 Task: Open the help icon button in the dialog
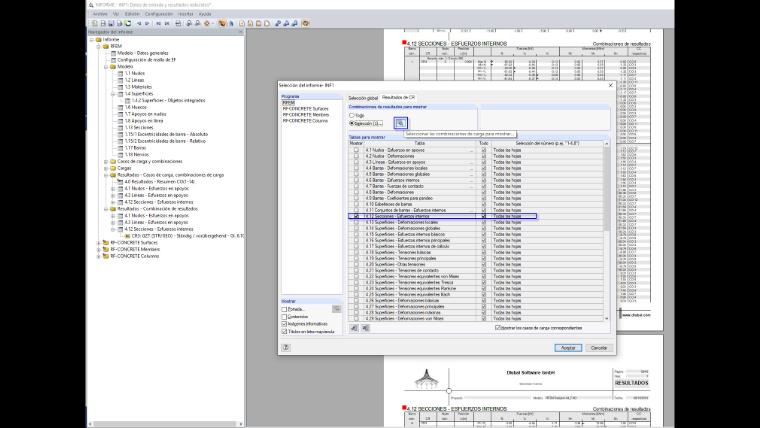coord(286,348)
